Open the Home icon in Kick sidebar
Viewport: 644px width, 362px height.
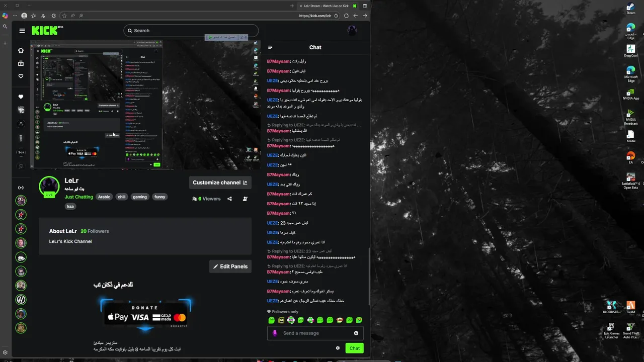click(x=21, y=50)
